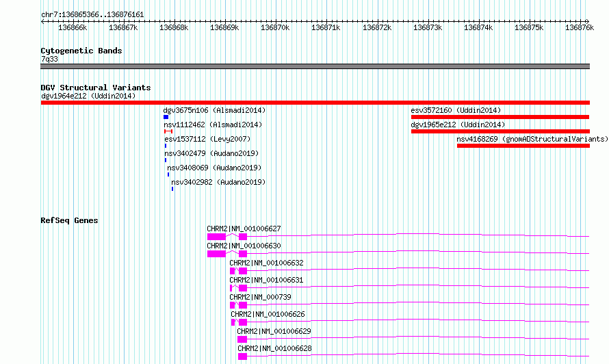Select the large exon block of CHRM2|NM_001006630

click(x=216, y=254)
